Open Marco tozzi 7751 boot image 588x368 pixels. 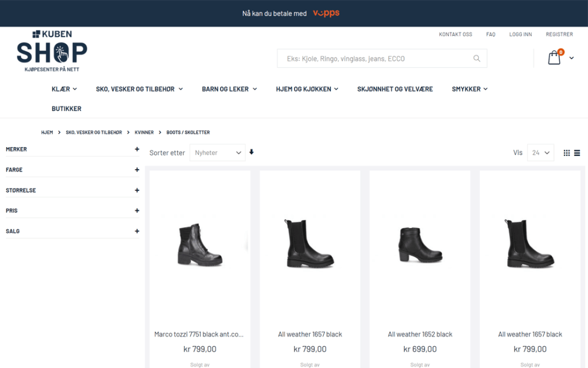pos(200,245)
